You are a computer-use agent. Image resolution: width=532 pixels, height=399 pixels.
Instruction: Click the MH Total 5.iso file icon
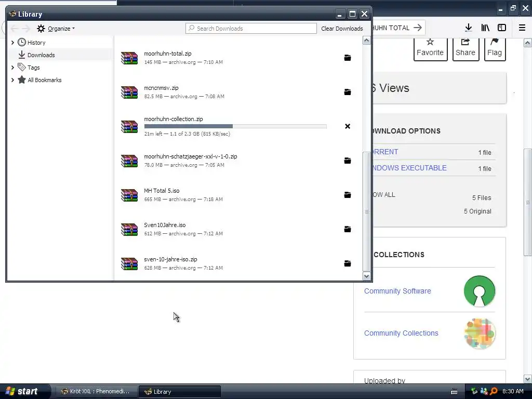pyautogui.click(x=129, y=195)
